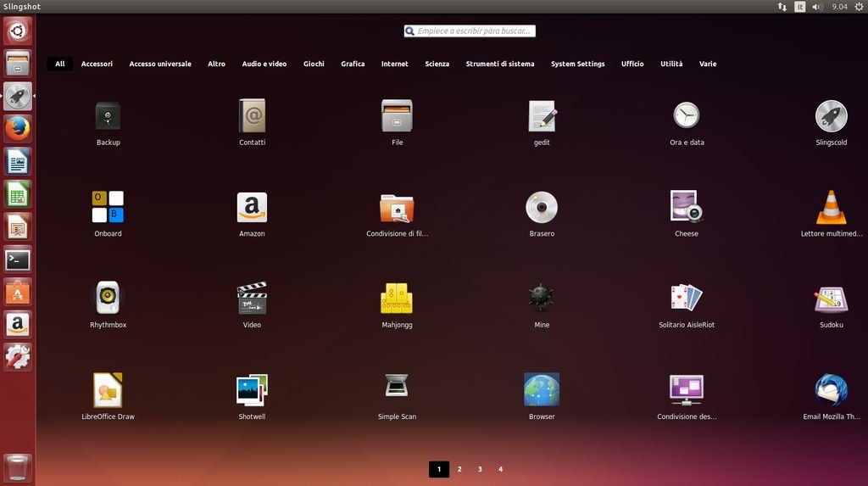
Task: Show the Audio e video category
Action: [x=264, y=64]
